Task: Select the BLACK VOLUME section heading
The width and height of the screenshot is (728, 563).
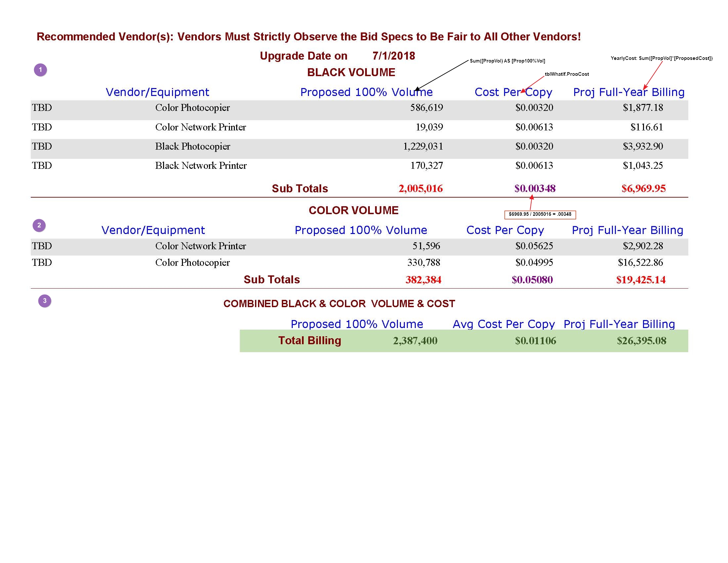Action: tap(351, 72)
